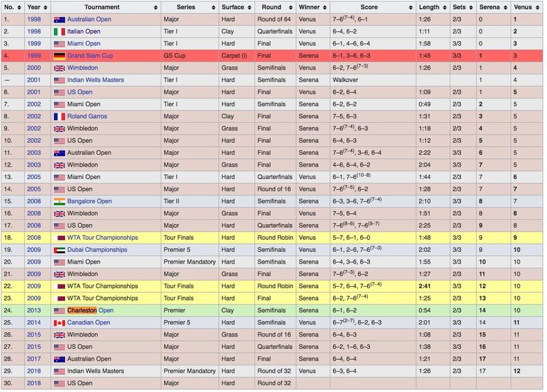Select the Tournament column header
547x392 pixels.
click(106, 8)
